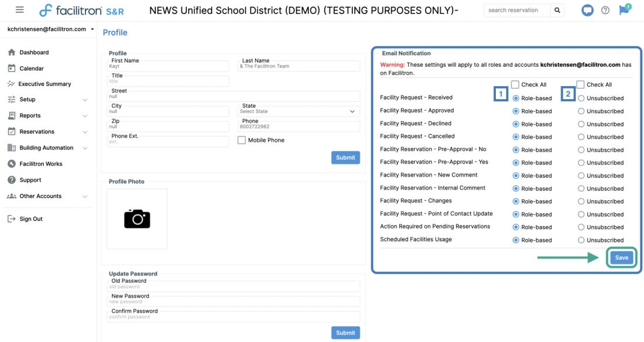The height and width of the screenshot is (342, 644).
Task: Select Unsubscribed for Facility Request - Changes
Action: point(581,201)
